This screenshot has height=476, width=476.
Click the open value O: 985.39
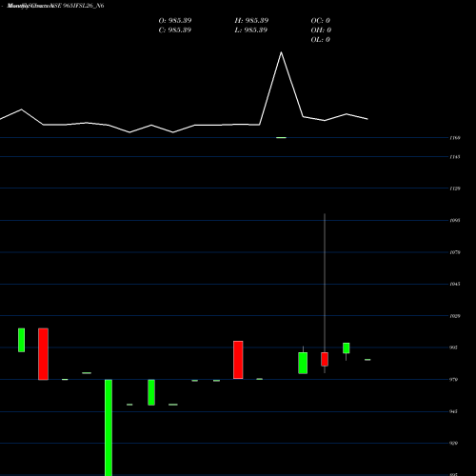[175, 21]
